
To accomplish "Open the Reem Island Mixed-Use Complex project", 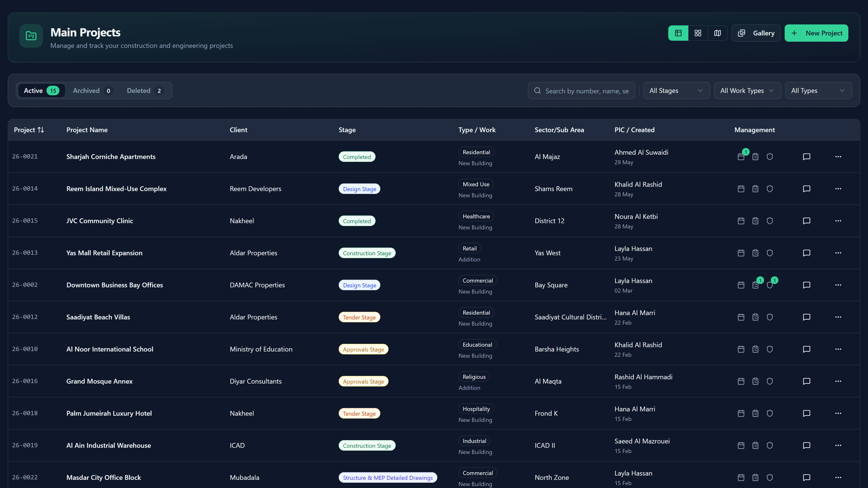I will (x=116, y=189).
